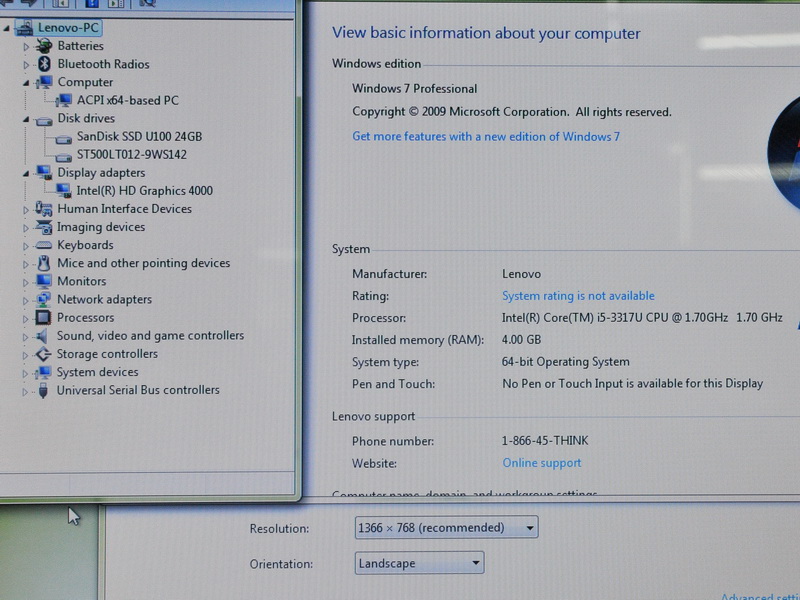Expand the Human Interface Devices node
Image resolution: width=800 pixels, height=600 pixels.
[26, 210]
